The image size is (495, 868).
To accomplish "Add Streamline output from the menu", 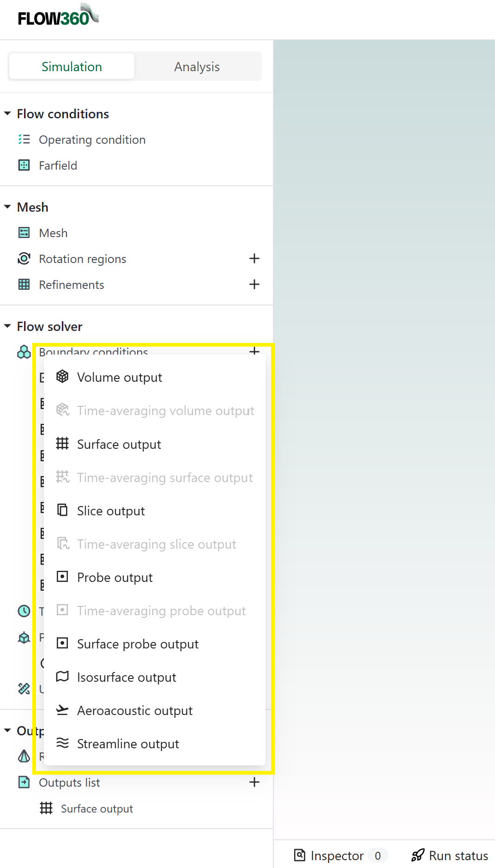I will tap(128, 744).
